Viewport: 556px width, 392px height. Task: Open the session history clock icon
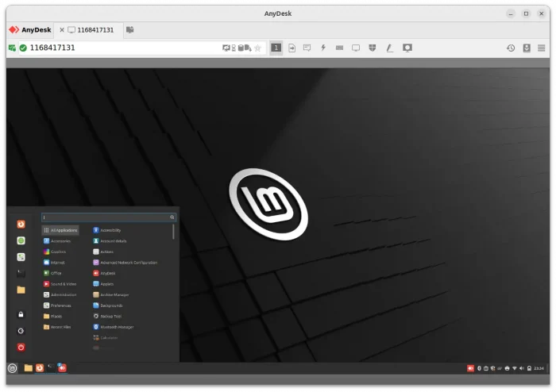[x=510, y=48]
